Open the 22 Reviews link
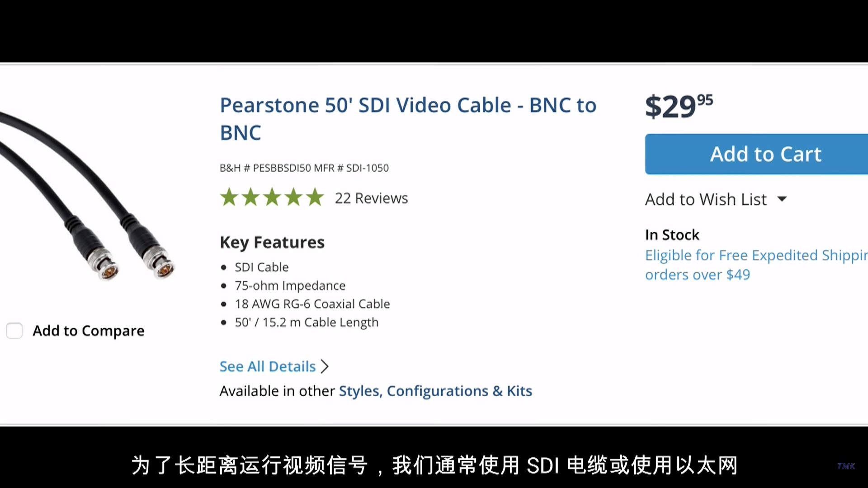The width and height of the screenshot is (868, 488). coord(371,198)
